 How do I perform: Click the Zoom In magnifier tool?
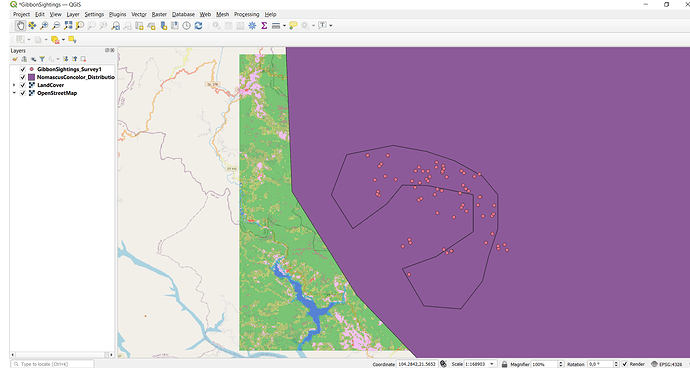(x=44, y=26)
